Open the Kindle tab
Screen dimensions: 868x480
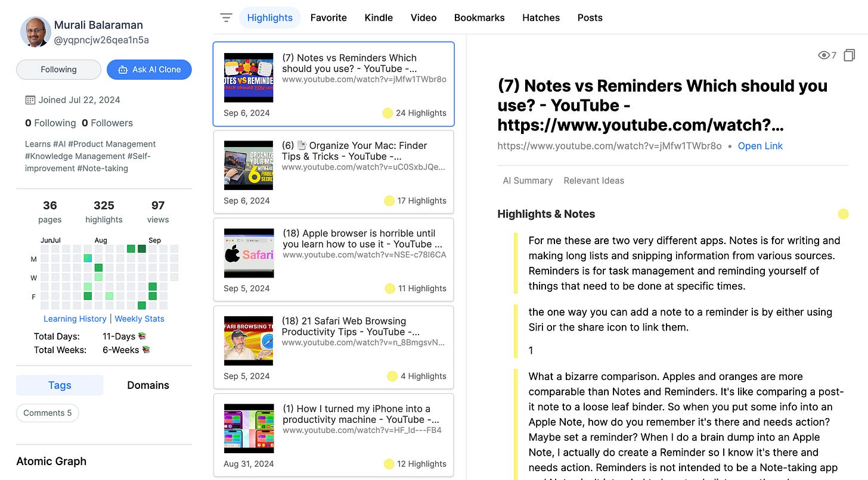tap(379, 18)
